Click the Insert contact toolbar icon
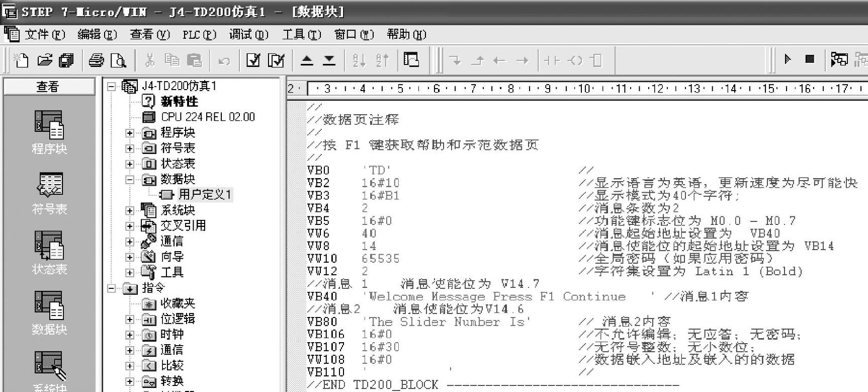868x392 pixels. (552, 60)
